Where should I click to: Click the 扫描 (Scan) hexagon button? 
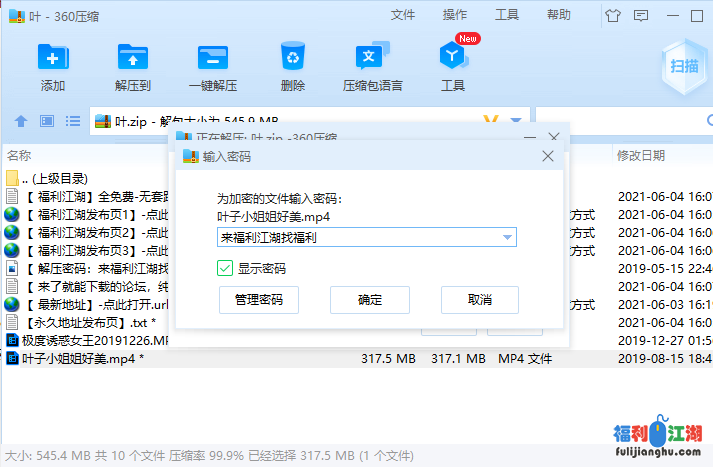click(x=684, y=65)
